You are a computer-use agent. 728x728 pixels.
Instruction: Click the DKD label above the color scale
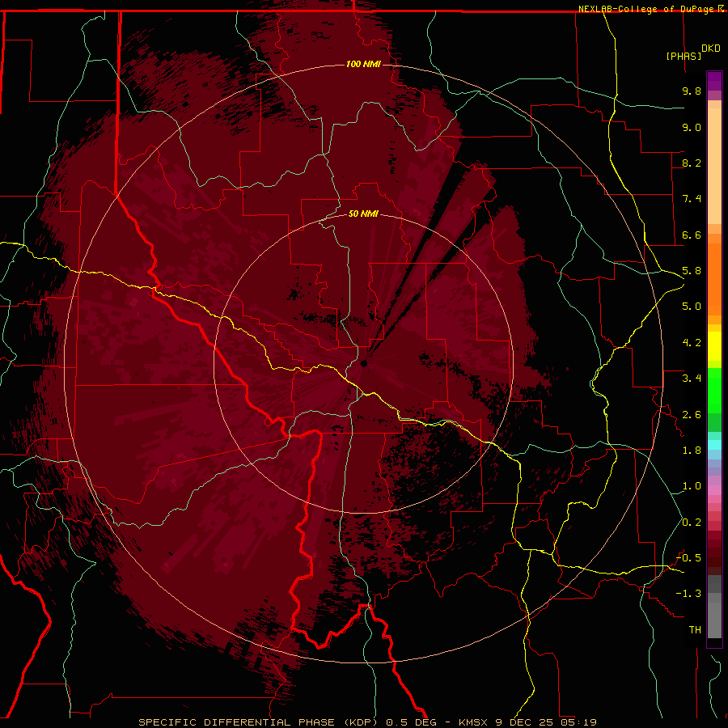[711, 49]
